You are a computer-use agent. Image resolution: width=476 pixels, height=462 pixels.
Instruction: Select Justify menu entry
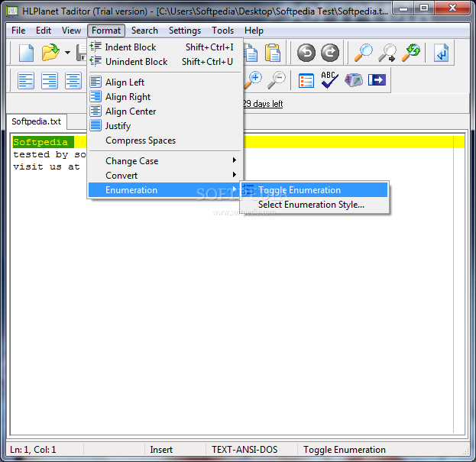pos(166,126)
